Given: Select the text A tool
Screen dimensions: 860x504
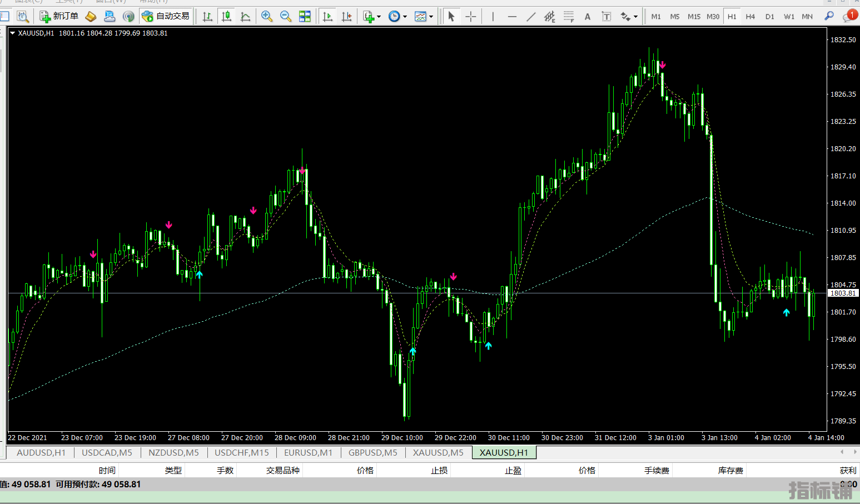Looking at the screenshot, I should coord(588,16).
